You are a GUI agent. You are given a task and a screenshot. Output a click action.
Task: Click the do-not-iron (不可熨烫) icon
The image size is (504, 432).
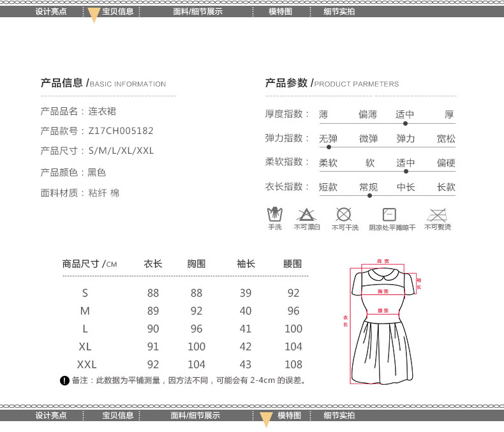(x=437, y=214)
